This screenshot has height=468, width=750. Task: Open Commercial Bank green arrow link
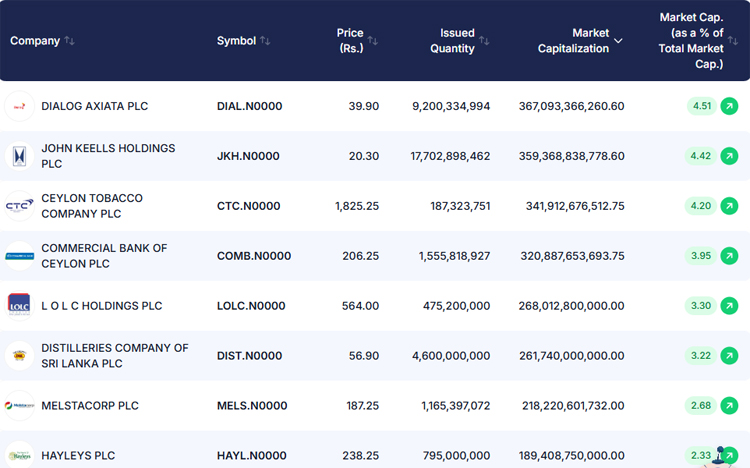tap(729, 256)
